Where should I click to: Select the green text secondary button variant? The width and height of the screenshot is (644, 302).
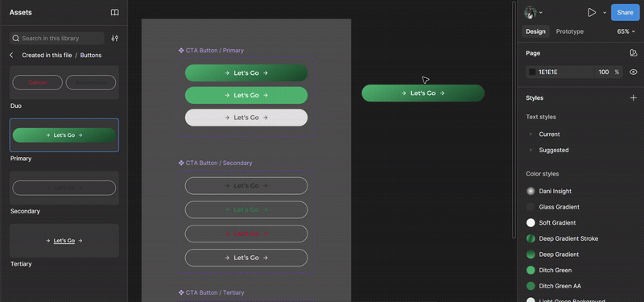[x=246, y=209]
